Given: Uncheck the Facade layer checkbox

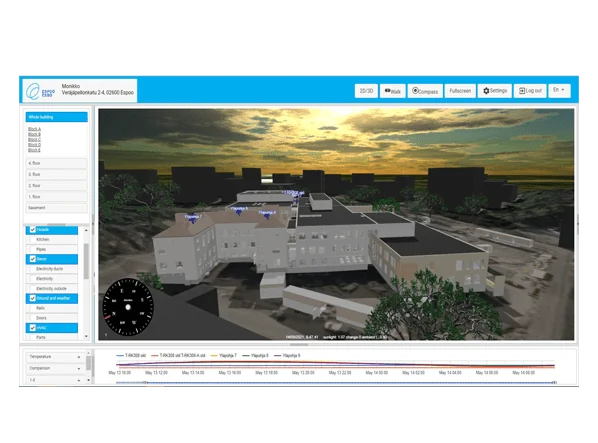Looking at the screenshot, I should [x=33, y=230].
